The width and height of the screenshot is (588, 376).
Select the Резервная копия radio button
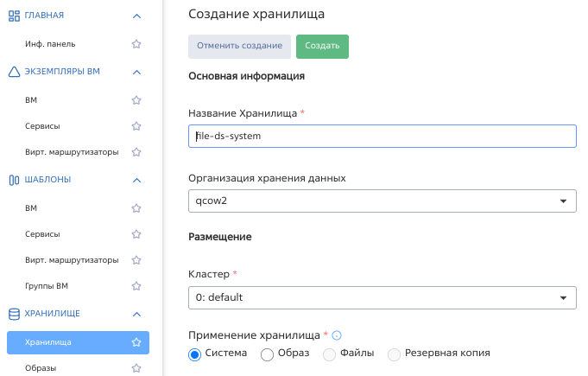click(x=394, y=354)
